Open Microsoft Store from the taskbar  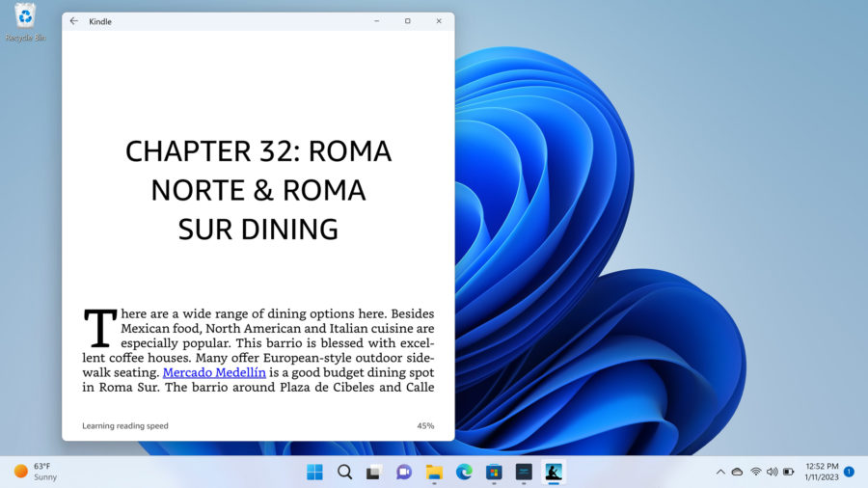pos(494,472)
